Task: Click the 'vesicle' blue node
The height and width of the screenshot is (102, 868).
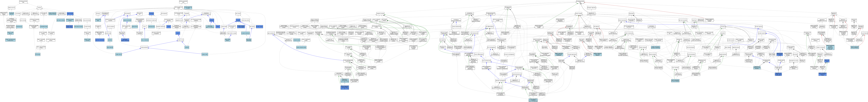Action: point(169,27)
